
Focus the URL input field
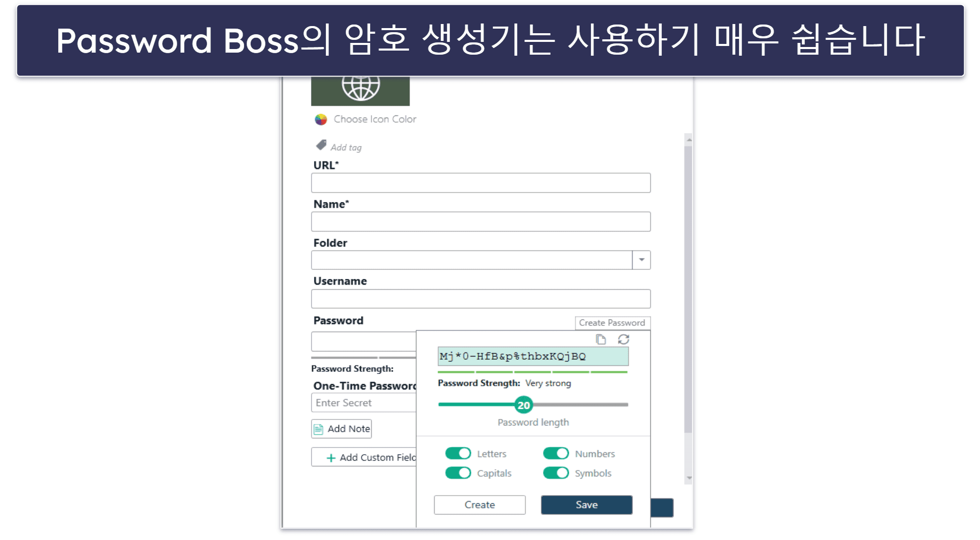[x=481, y=183]
